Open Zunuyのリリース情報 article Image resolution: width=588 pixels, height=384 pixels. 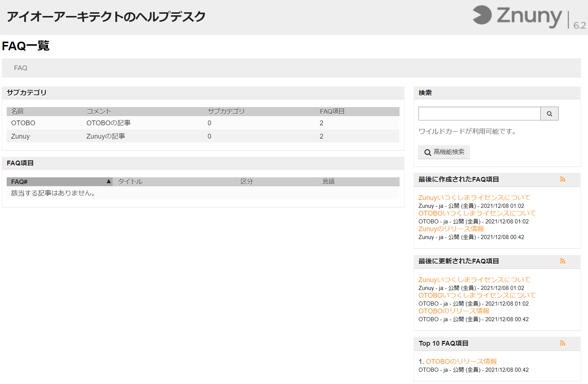pos(451,229)
